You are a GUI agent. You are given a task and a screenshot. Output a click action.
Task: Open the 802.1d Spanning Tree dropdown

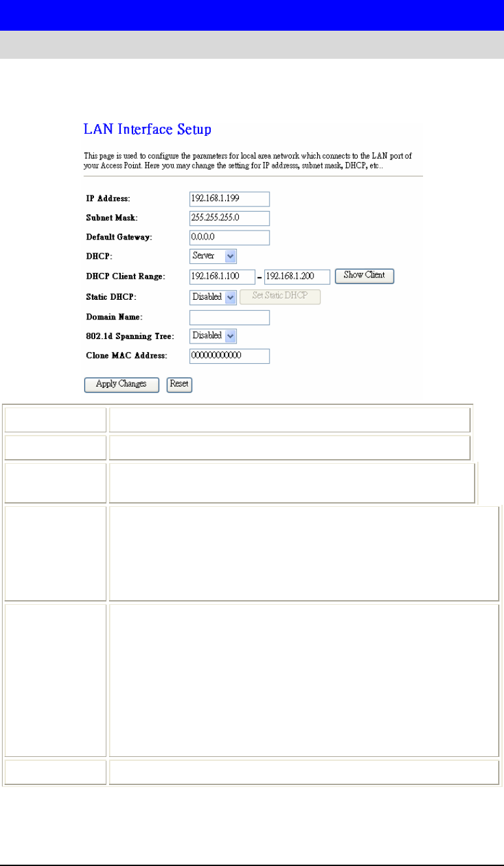[x=213, y=336]
